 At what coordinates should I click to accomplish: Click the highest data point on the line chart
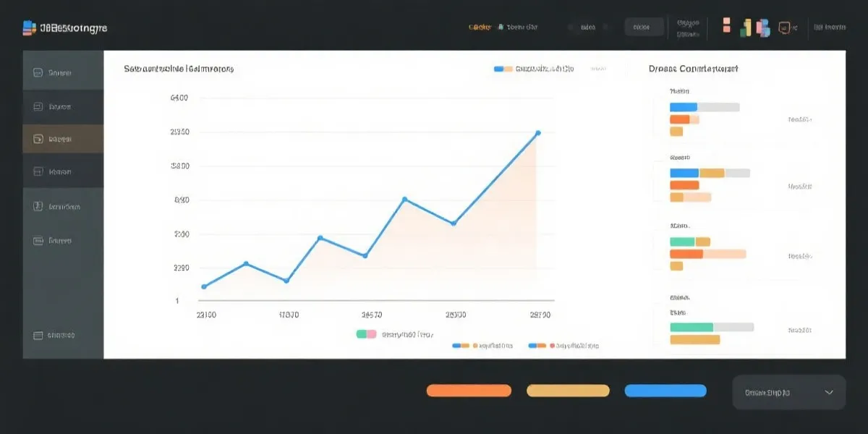[x=537, y=133]
